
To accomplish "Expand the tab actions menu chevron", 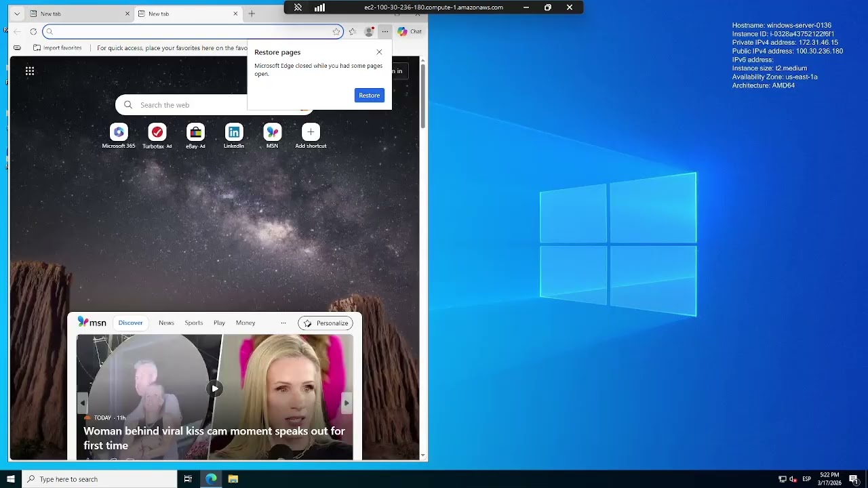I will click(x=17, y=14).
